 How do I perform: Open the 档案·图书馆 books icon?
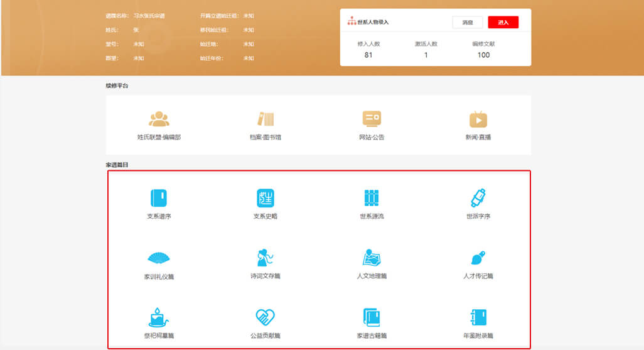(266, 119)
